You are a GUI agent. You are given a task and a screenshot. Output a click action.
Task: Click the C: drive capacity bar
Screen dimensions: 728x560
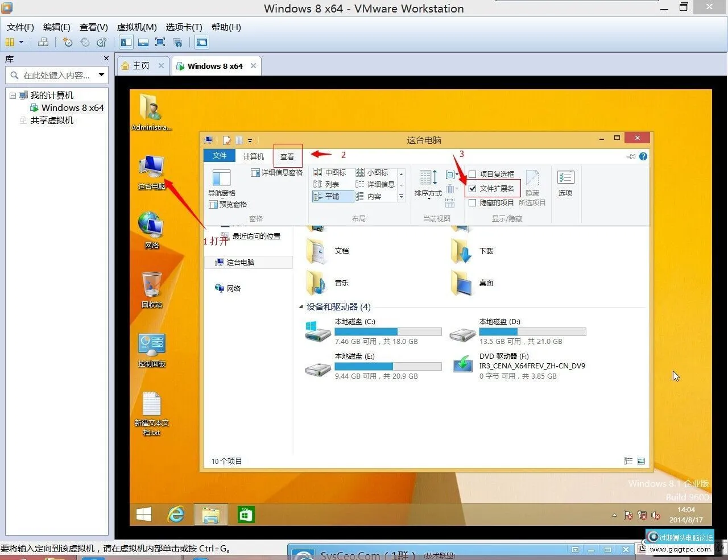pyautogui.click(x=388, y=331)
